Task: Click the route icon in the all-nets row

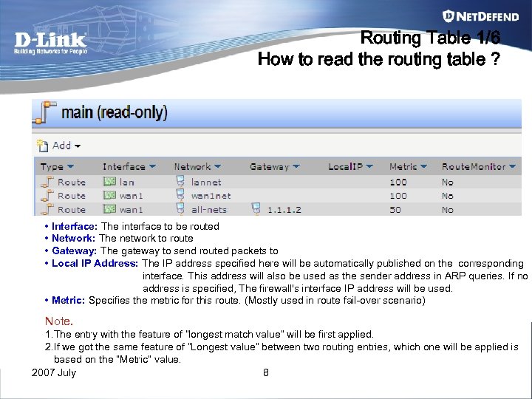Action: coord(47,209)
